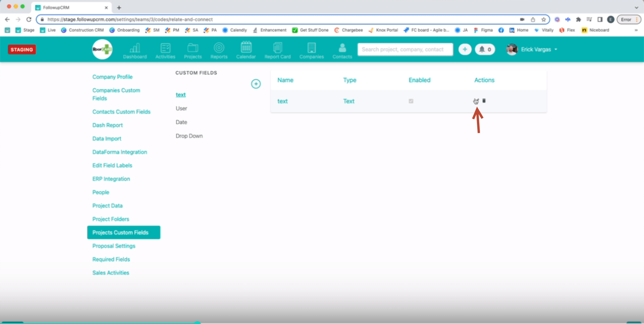Go back in browser history
This screenshot has height=324, width=644.
(x=7, y=19)
